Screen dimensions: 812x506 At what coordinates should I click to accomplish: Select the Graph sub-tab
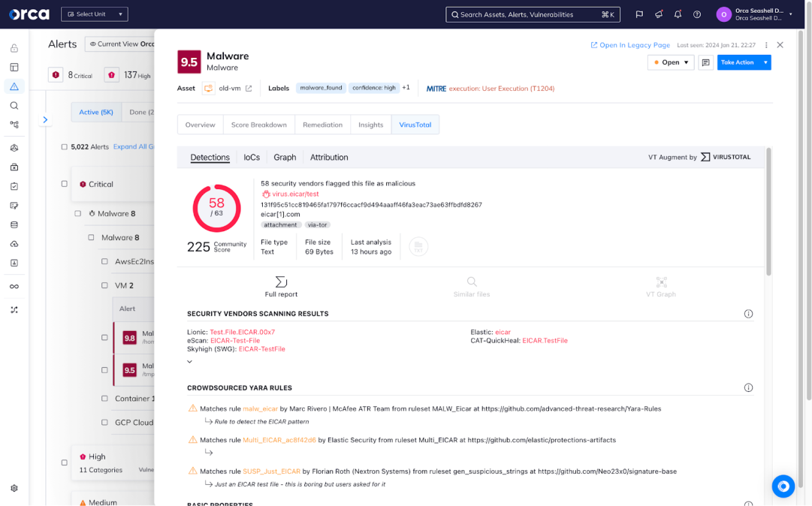point(285,158)
